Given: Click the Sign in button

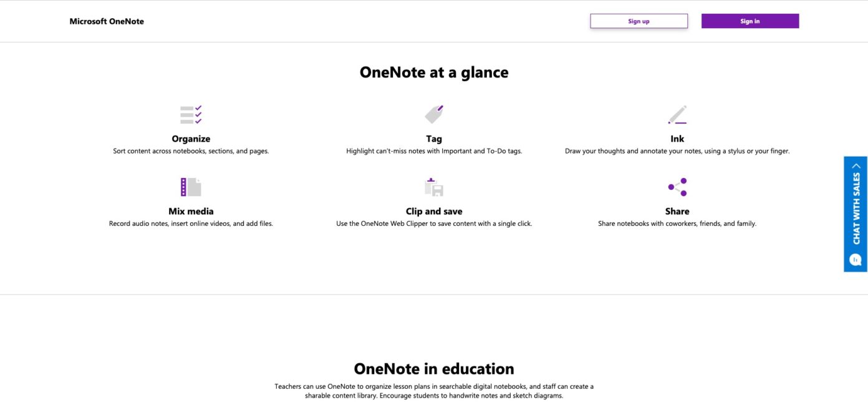Looking at the screenshot, I should point(750,21).
